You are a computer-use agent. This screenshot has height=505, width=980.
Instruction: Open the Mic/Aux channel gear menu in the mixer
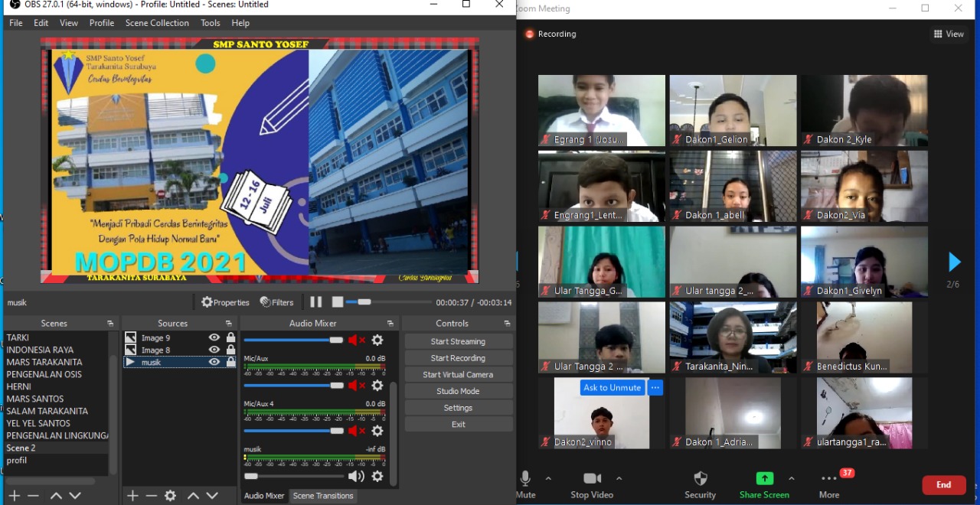[377, 386]
